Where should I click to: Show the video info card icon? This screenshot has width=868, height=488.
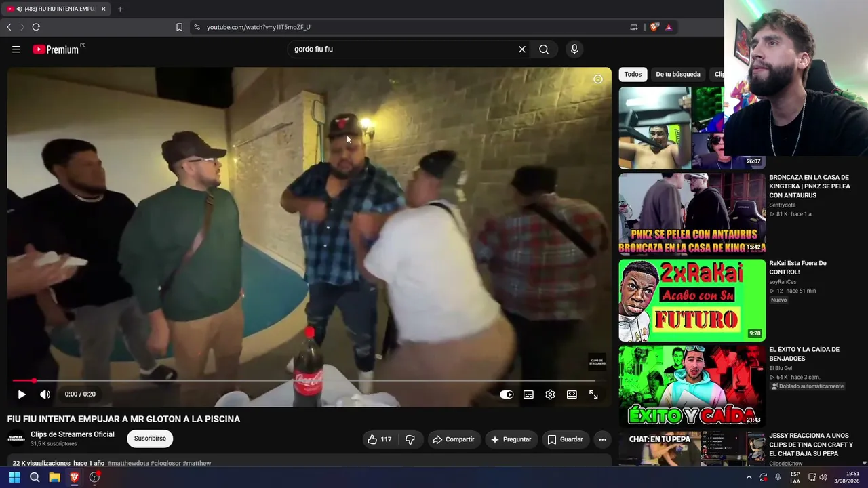coord(598,79)
